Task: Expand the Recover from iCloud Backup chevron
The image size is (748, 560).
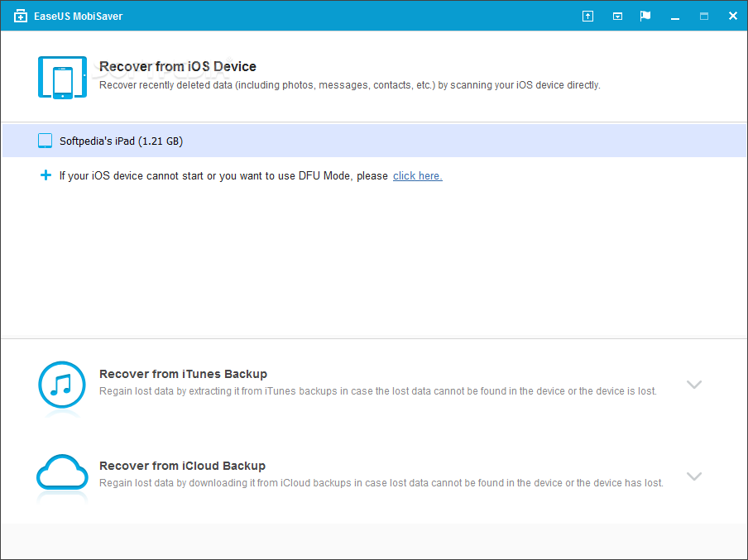Action: tap(694, 476)
